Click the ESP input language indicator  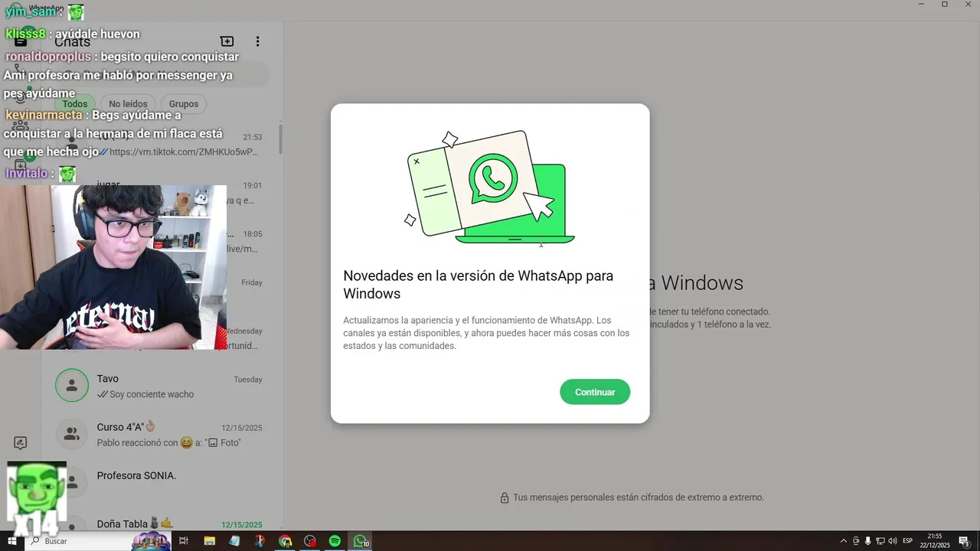(x=908, y=541)
